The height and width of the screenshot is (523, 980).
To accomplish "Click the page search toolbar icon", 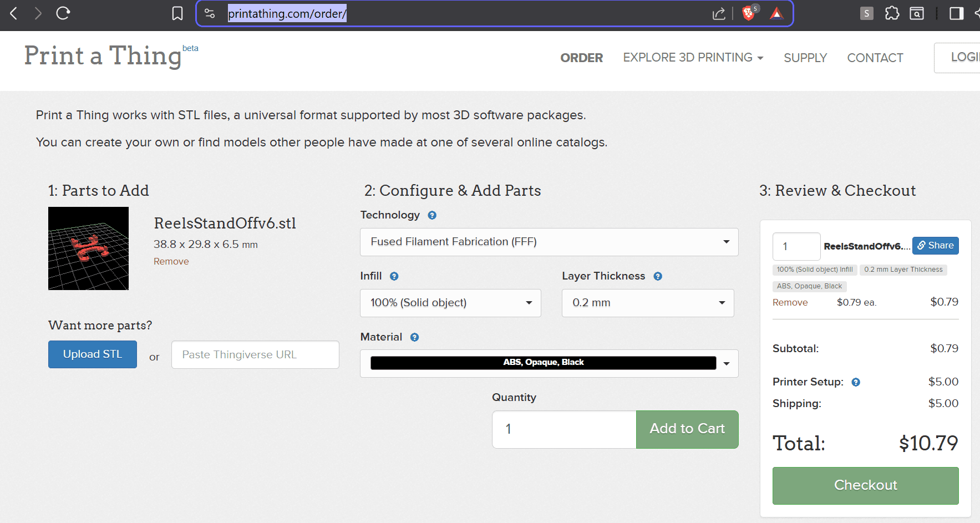I will 917,13.
